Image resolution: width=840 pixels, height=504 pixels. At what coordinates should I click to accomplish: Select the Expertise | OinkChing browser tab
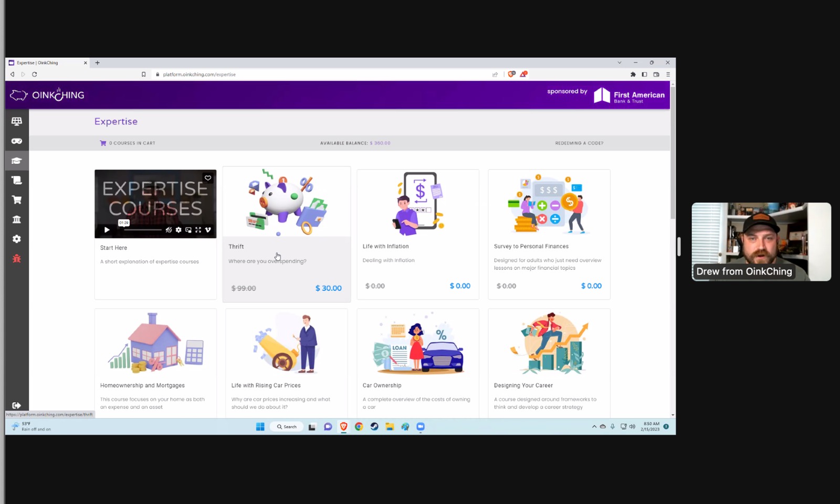(47, 62)
